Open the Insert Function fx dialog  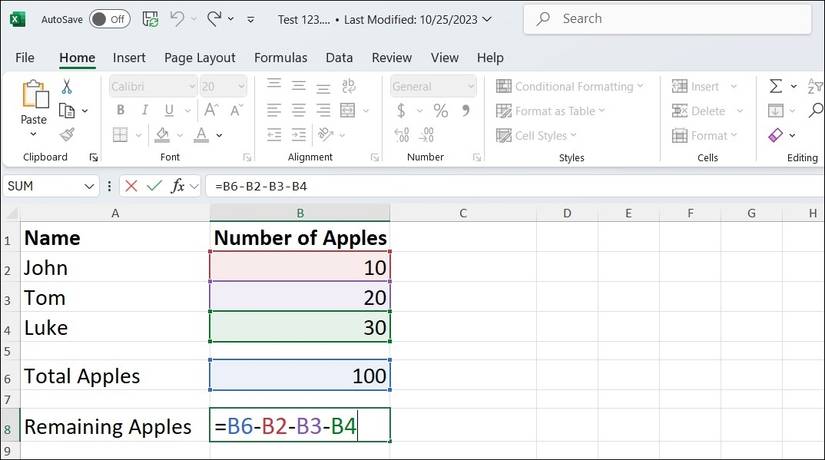click(178, 186)
